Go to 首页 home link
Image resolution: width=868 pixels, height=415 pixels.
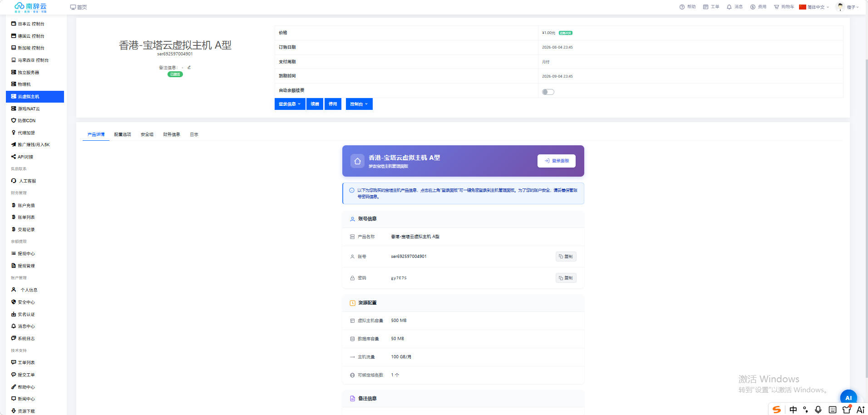pyautogui.click(x=79, y=7)
